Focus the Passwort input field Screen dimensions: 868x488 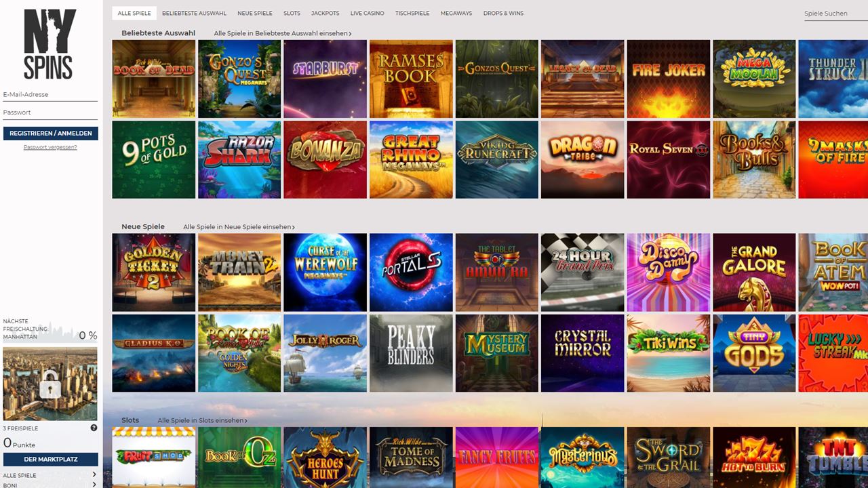pyautogui.click(x=50, y=113)
